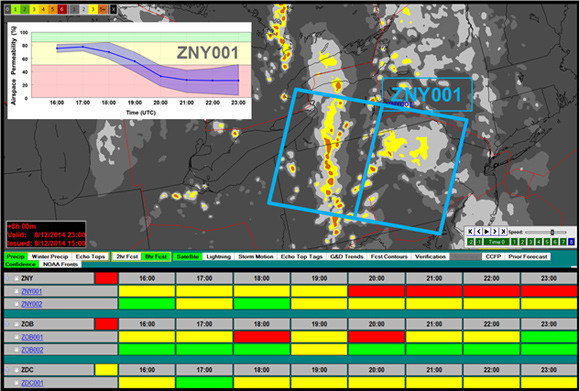Toggle the Lightning overlay
The height and width of the screenshot is (391, 579).
point(219,256)
